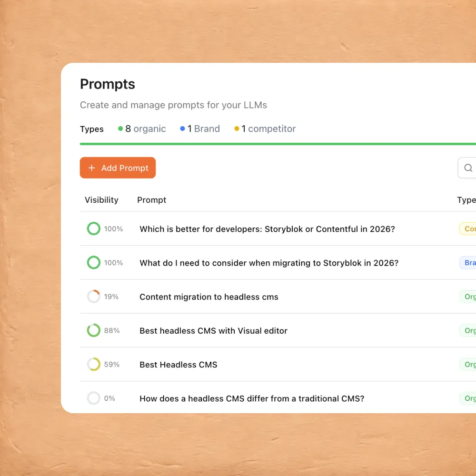The image size is (476, 476).
Task: Open prompt 'Storyblok or Contentful in 2026'
Action: (267, 229)
